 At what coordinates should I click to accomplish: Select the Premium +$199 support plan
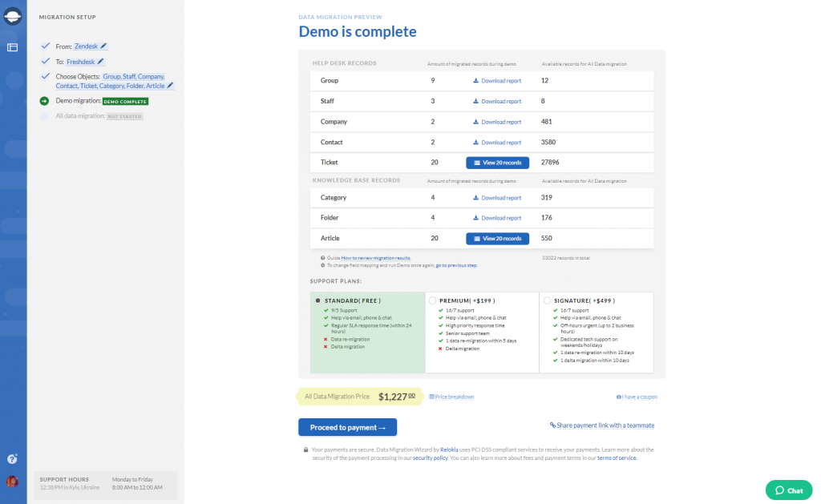tap(433, 300)
